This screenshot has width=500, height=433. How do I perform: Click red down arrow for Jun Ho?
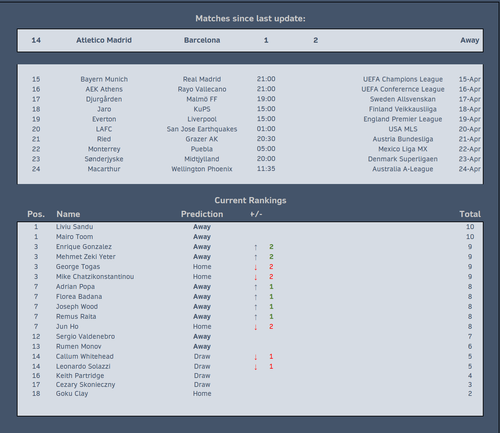(x=256, y=327)
